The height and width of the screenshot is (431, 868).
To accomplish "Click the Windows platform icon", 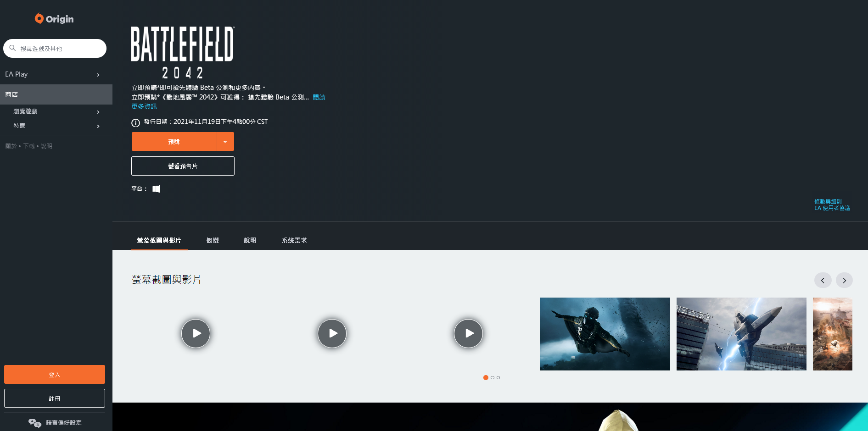I will pos(157,189).
